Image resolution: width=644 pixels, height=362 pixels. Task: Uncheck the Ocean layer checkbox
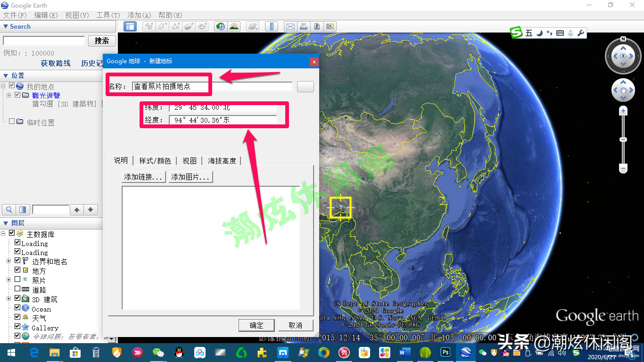coord(17,308)
